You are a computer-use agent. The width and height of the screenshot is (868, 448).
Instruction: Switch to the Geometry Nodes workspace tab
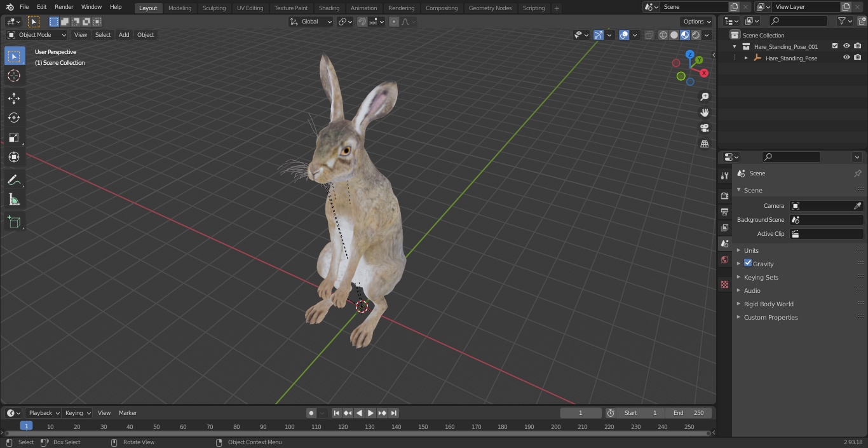[x=490, y=8]
